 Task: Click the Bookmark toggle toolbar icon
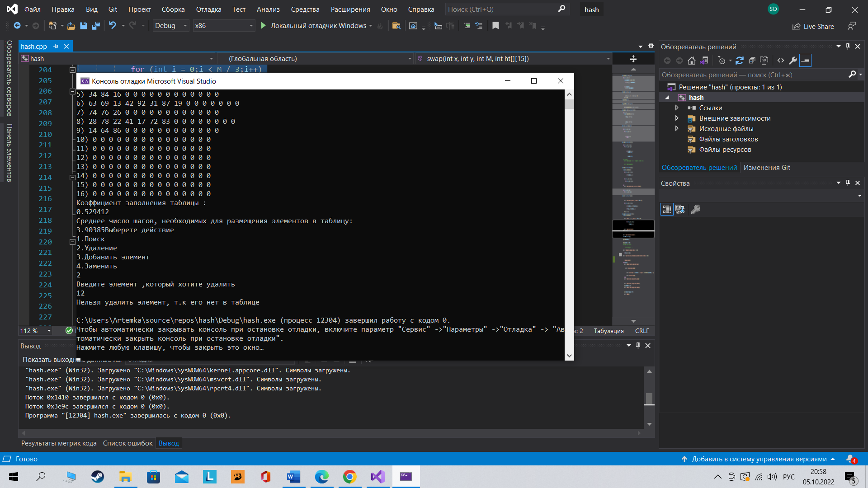pyautogui.click(x=495, y=26)
